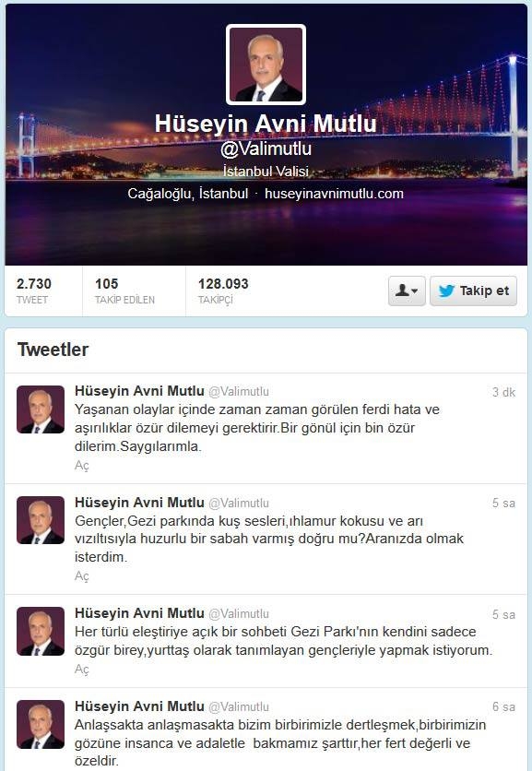
Task: Click the Takip et follow button
Action: 473,291
